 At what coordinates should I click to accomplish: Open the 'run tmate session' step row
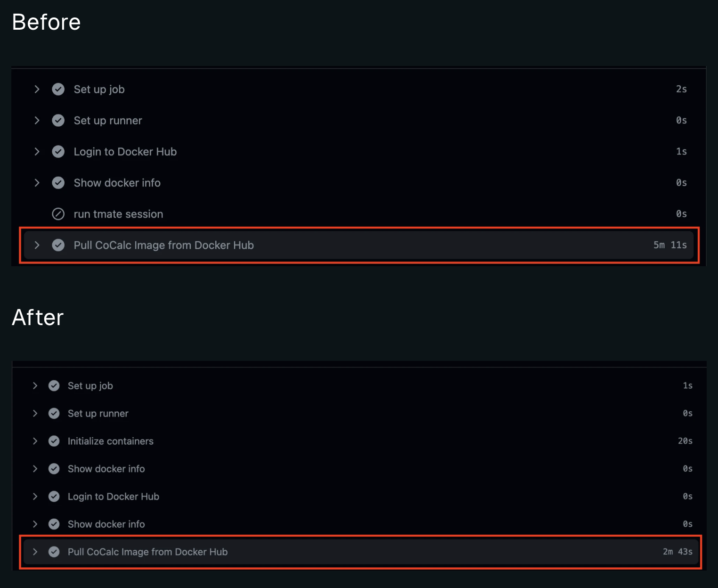(x=359, y=214)
